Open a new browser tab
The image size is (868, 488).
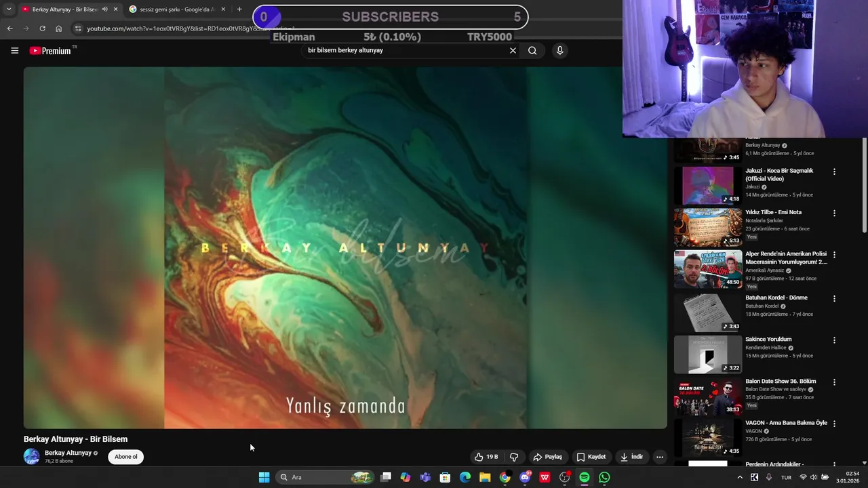tap(239, 9)
